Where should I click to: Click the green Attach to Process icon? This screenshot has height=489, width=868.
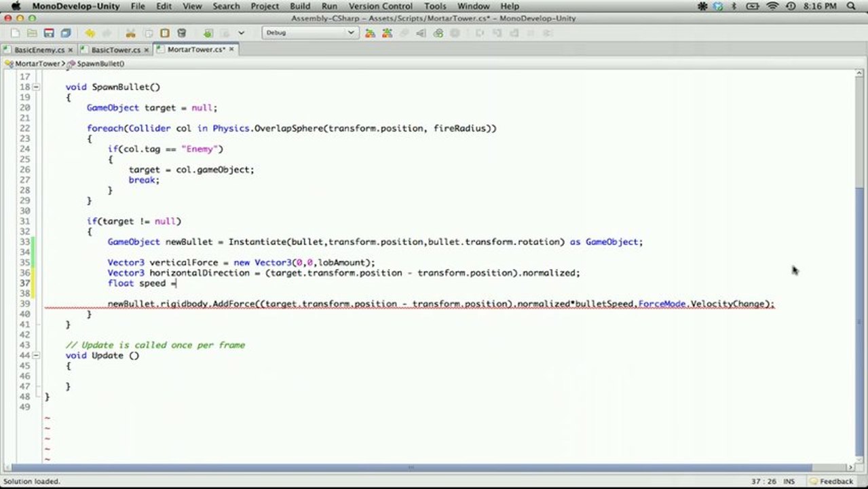click(x=438, y=33)
